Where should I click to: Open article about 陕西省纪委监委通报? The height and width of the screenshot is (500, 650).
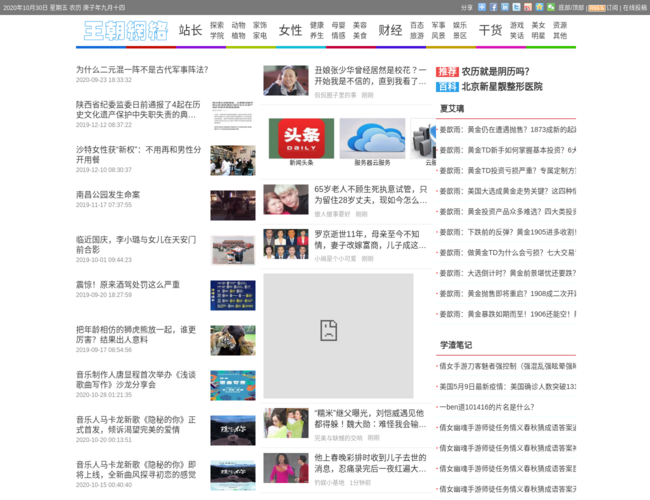138,109
